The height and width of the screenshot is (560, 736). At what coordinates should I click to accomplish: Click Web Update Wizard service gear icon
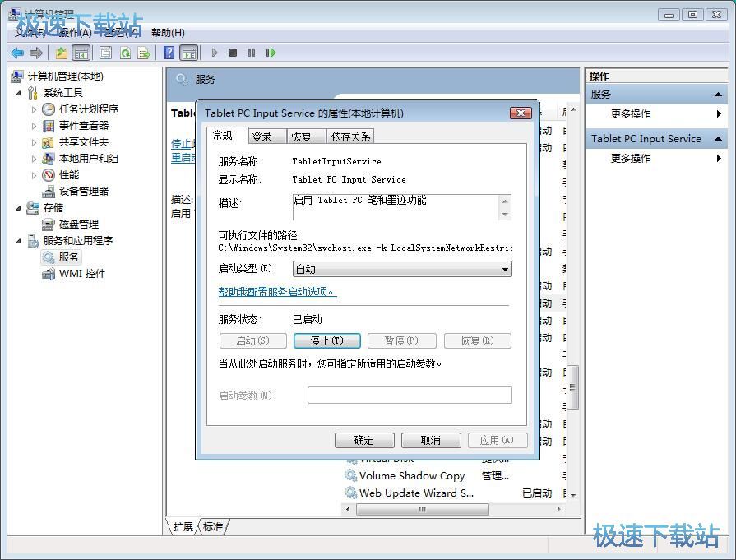[x=350, y=493]
